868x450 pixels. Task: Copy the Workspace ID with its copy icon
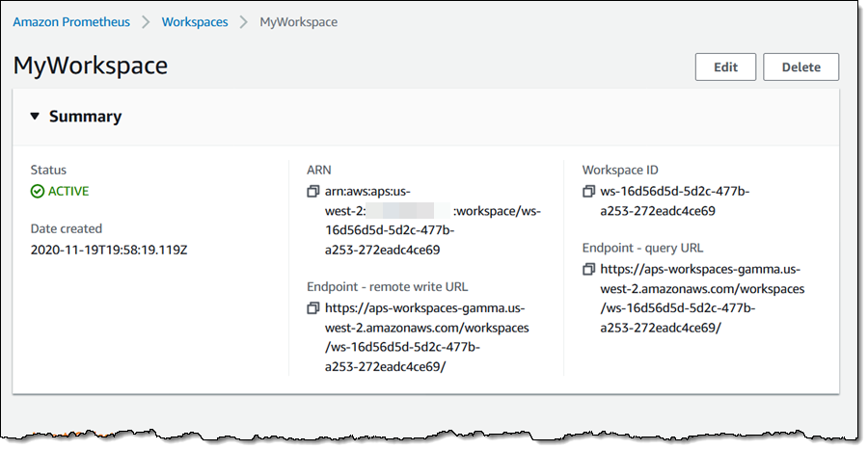[588, 192]
